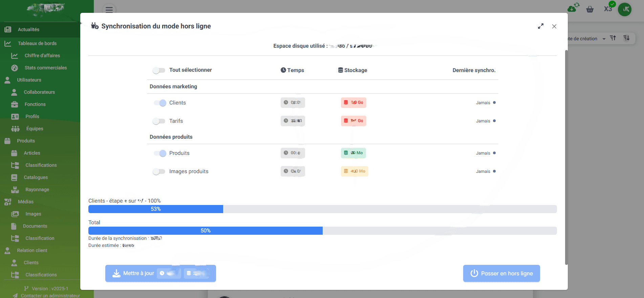Click the Données marketing section heading
This screenshot has height=298, width=644.
pos(173,87)
